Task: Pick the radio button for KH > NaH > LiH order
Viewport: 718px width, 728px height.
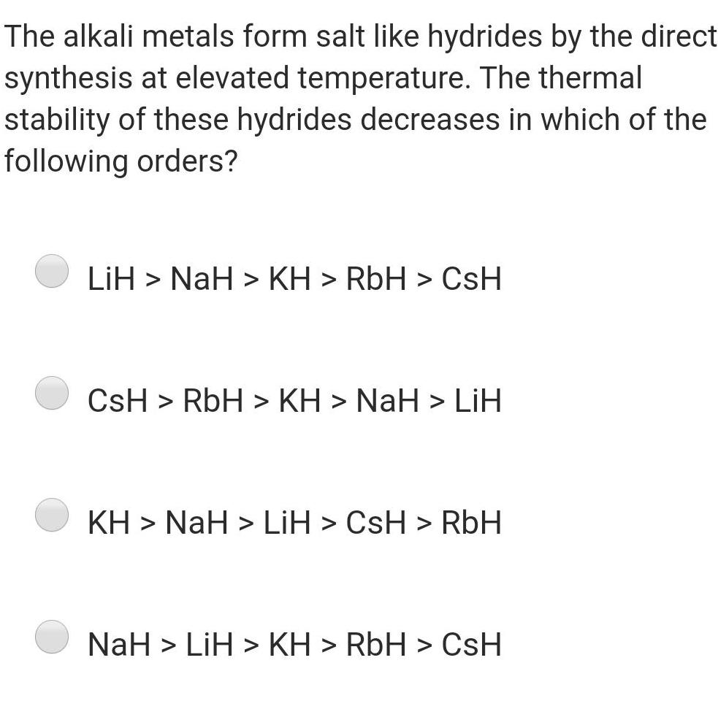Action: tap(53, 516)
